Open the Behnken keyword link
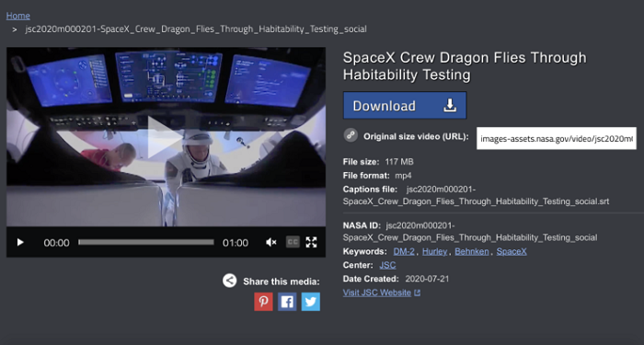The height and width of the screenshot is (345, 644). pos(471,251)
